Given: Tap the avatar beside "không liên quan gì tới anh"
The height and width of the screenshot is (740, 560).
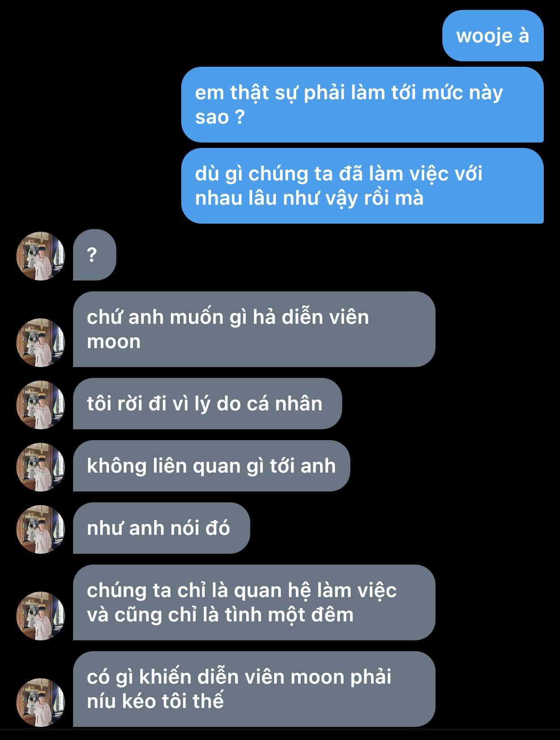Looking at the screenshot, I should pos(41,467).
